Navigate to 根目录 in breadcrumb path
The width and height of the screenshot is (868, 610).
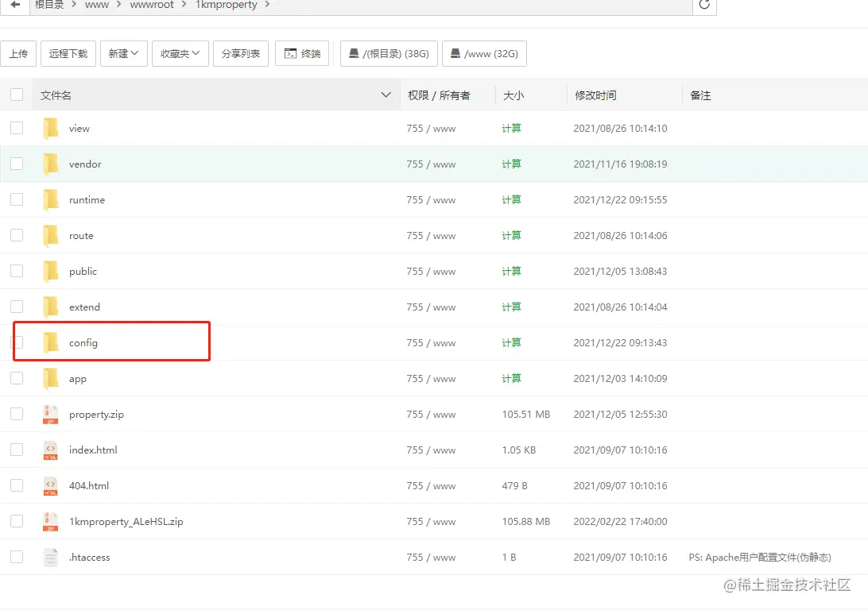point(49,5)
